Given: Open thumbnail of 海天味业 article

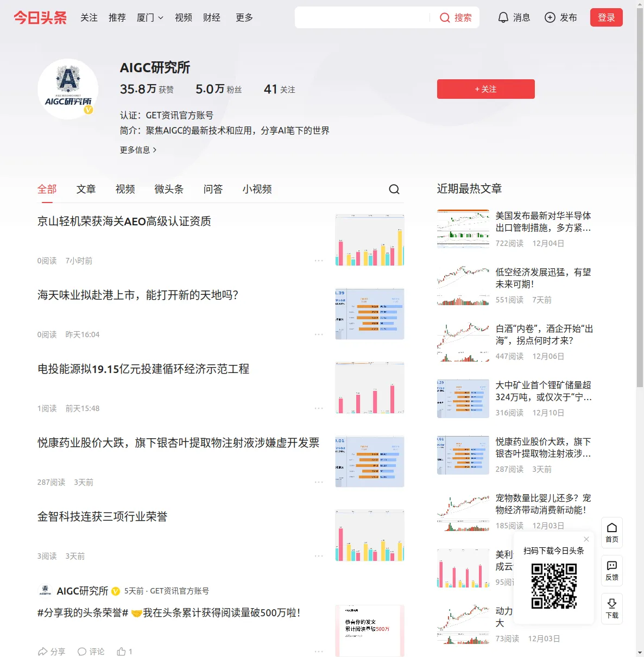Looking at the screenshot, I should [370, 314].
